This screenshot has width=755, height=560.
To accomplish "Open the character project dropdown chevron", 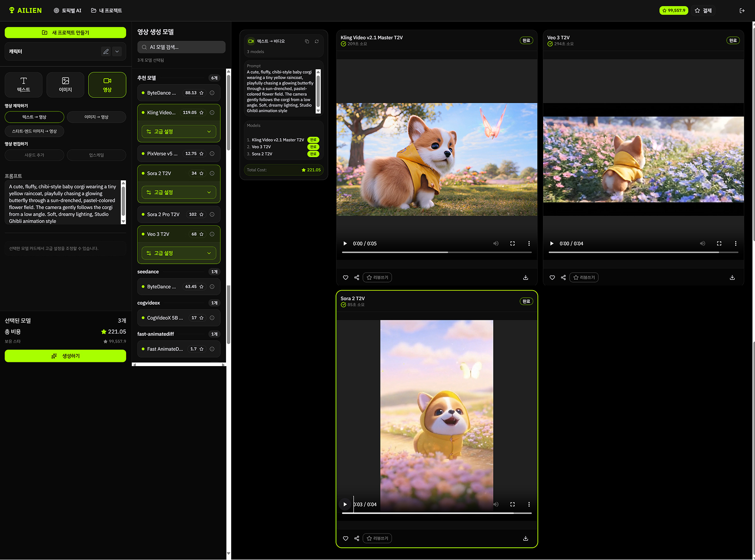I will click(117, 51).
